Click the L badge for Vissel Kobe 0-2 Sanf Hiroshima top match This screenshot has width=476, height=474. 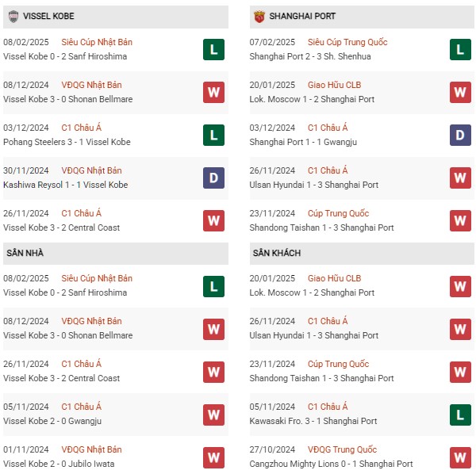213,49
